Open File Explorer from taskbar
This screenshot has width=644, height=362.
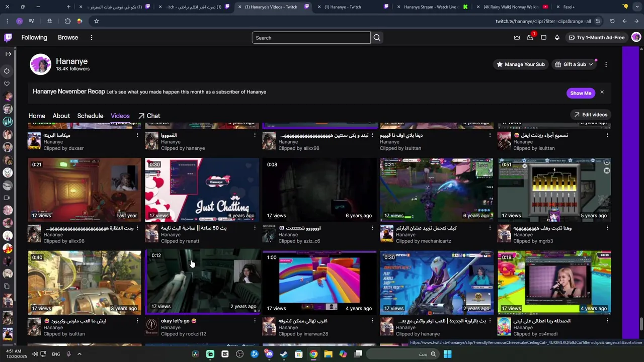[x=328, y=354]
